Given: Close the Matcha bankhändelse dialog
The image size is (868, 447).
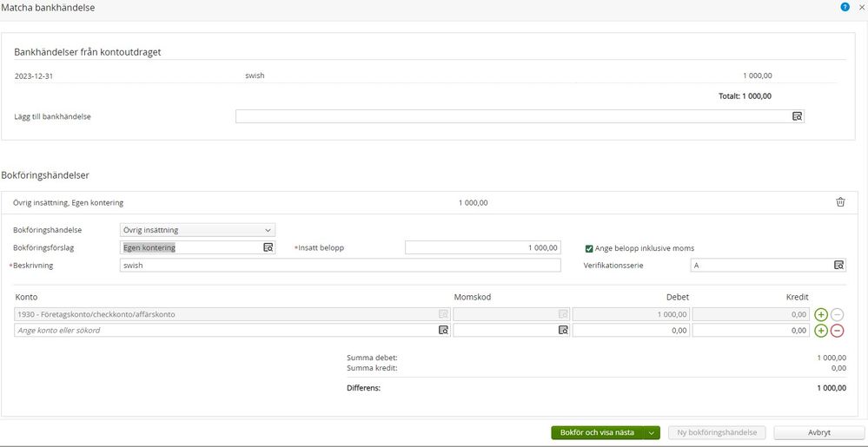Looking at the screenshot, I should click(861, 7).
